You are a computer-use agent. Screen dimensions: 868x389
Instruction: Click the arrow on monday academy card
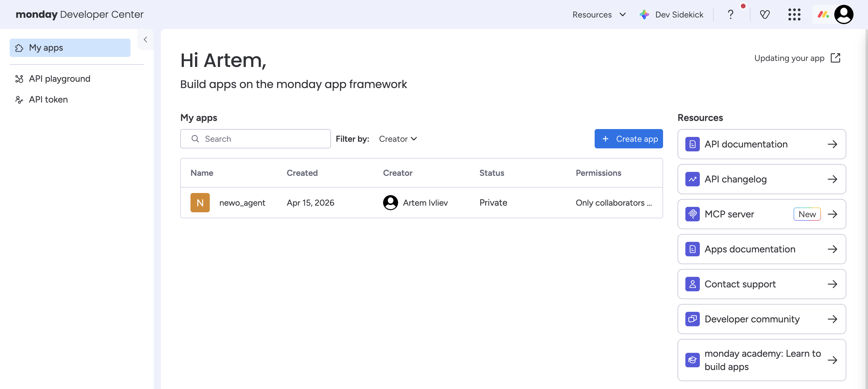pyautogui.click(x=832, y=360)
